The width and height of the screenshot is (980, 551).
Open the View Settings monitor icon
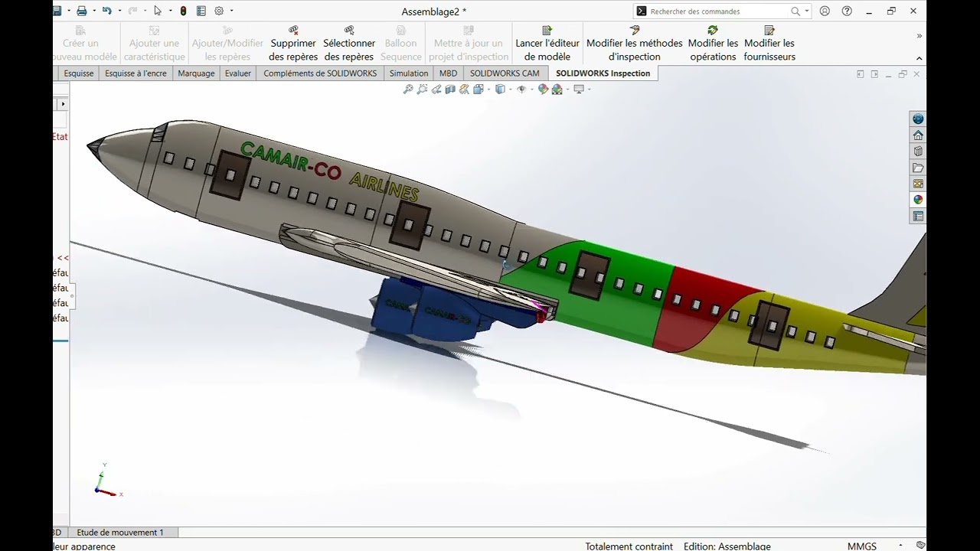pos(579,90)
